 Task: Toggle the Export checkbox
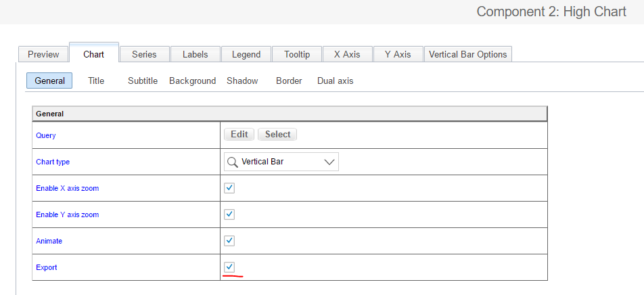pyautogui.click(x=229, y=267)
